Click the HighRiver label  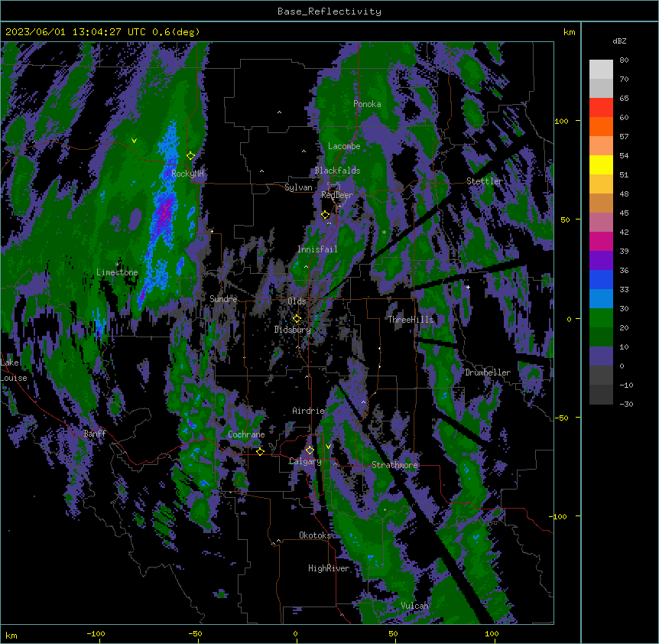coord(329,568)
